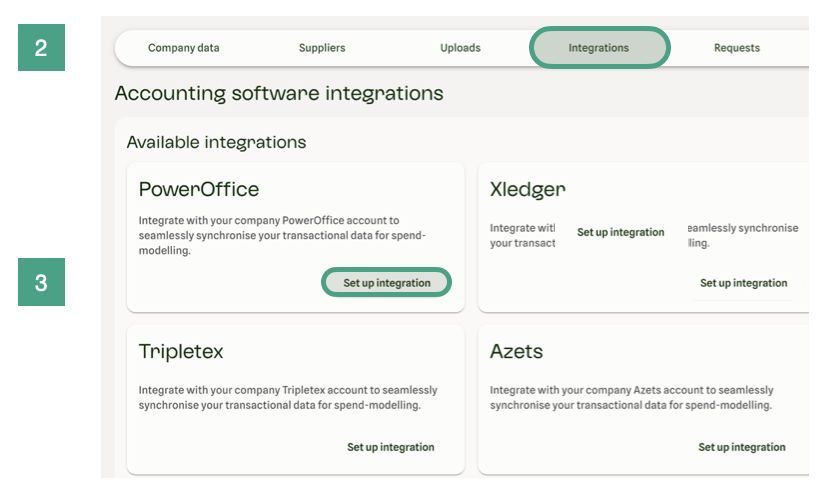Viewport: 832px width, 484px height.
Task: Set up the Azets integration
Action: tap(742, 447)
